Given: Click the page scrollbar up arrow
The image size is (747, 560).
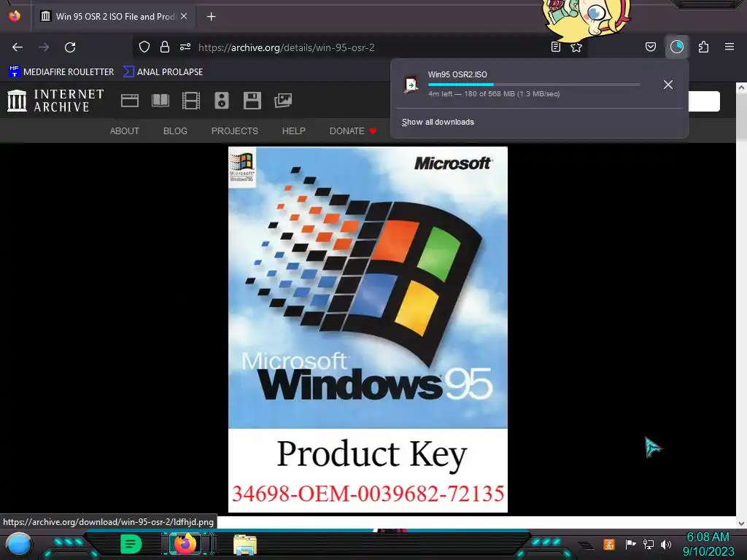Looking at the screenshot, I should (741, 87).
